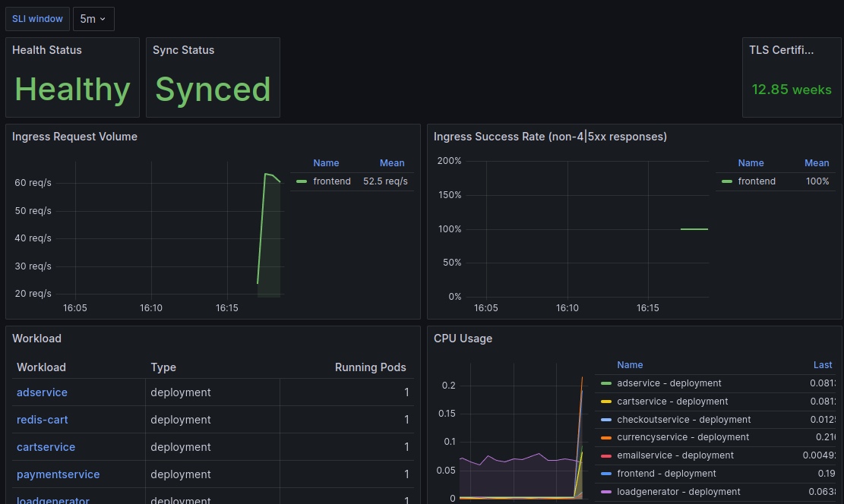Open the cartservice workload link
Screen dimensions: 844x504
[46, 447]
